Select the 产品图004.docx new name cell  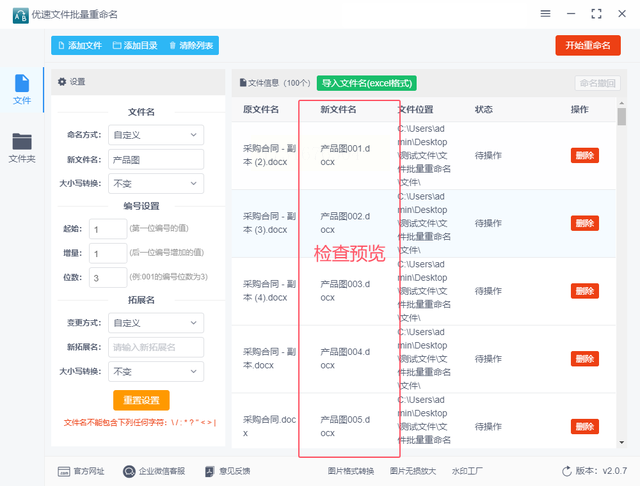tap(345, 358)
